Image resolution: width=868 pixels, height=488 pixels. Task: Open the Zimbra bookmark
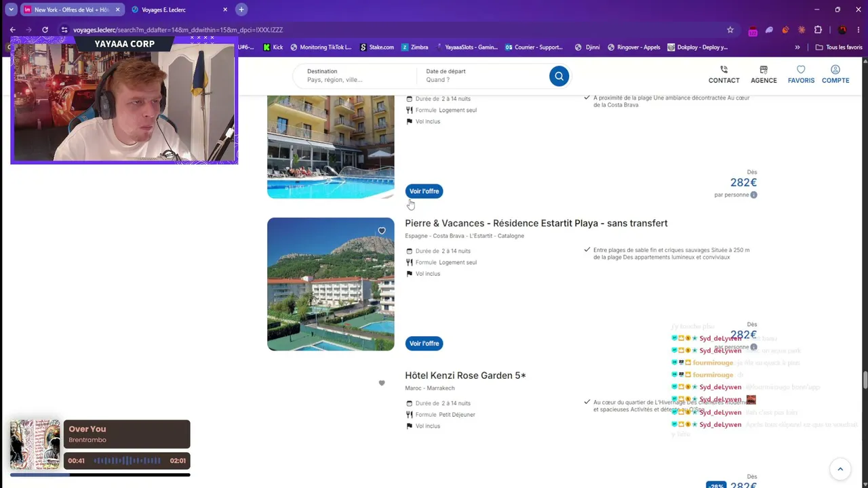click(414, 47)
